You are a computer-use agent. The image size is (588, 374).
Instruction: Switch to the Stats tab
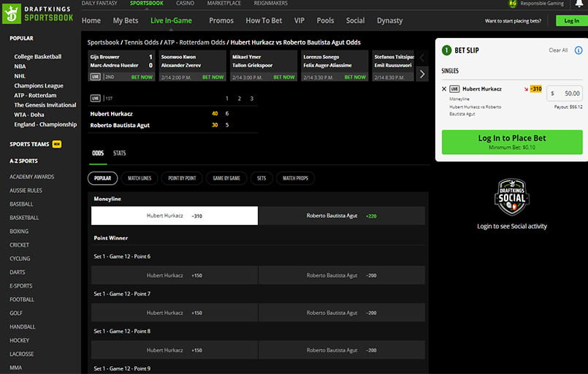click(120, 153)
